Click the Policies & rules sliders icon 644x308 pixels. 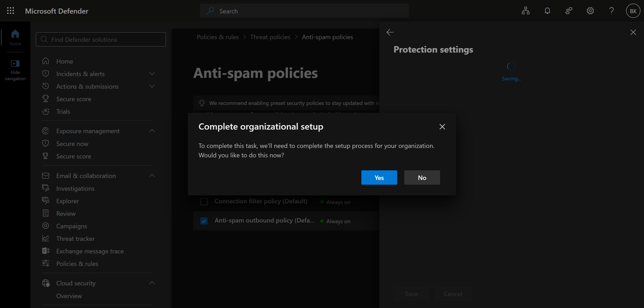(x=45, y=263)
